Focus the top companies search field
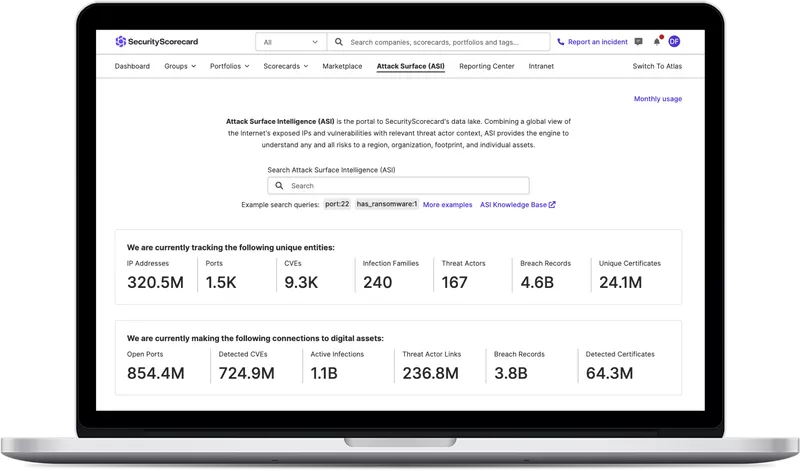The width and height of the screenshot is (800, 471). coord(438,42)
